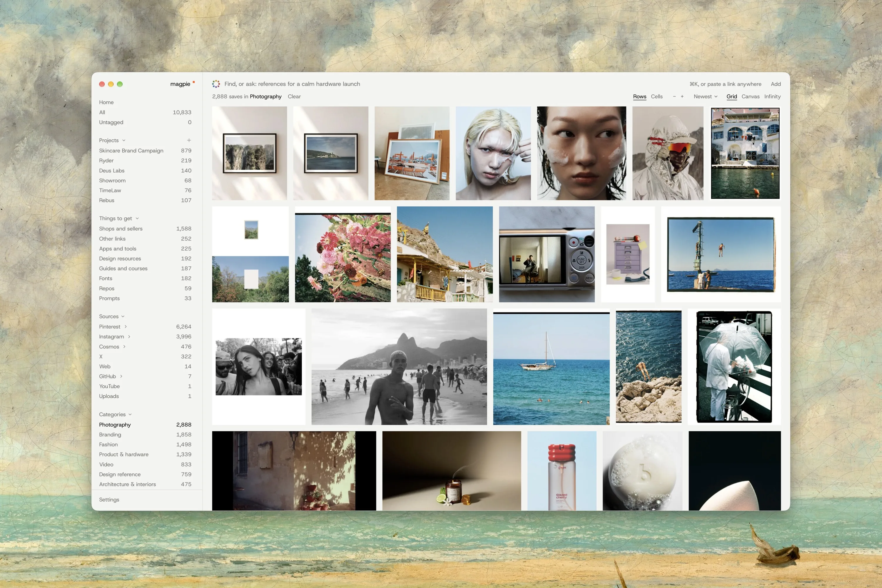882x588 pixels.
Task: Click the red notification dot beside magpie
Action: tap(193, 82)
